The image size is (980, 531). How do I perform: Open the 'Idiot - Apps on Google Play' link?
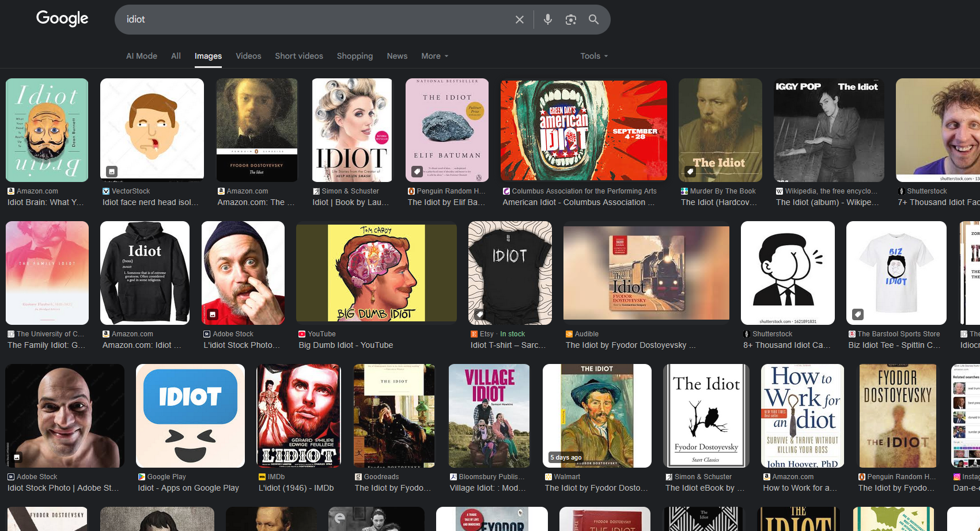click(188, 488)
